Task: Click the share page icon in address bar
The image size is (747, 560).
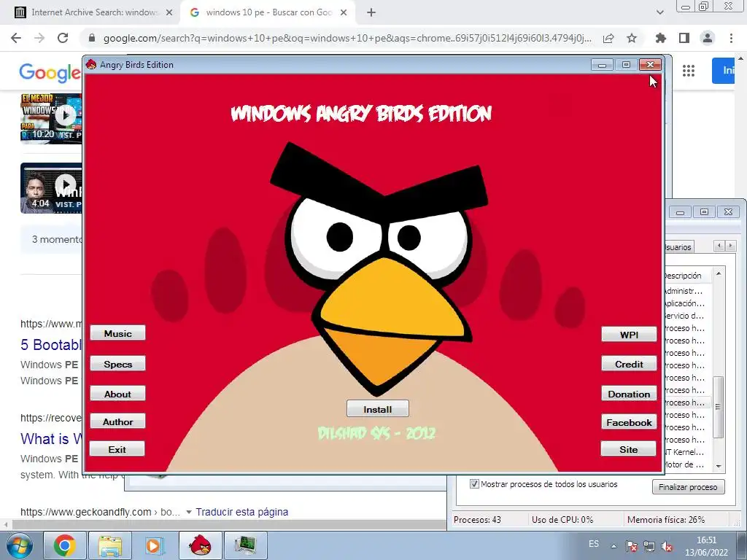Action: (x=608, y=38)
